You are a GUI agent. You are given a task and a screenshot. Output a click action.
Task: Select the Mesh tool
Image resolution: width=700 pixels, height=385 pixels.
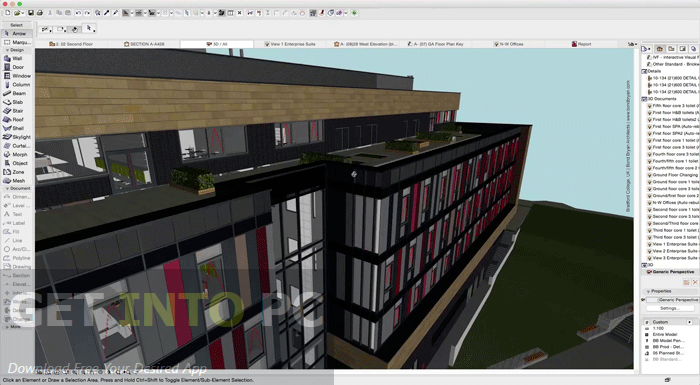17,181
